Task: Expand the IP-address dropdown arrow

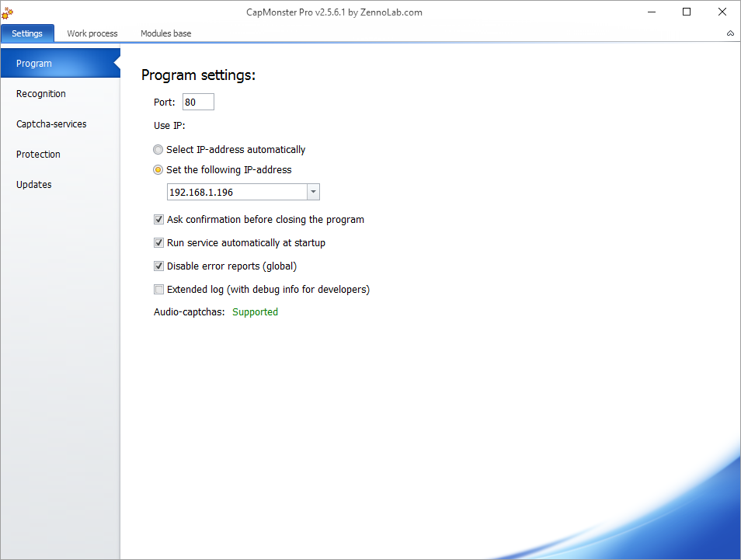Action: tap(313, 192)
